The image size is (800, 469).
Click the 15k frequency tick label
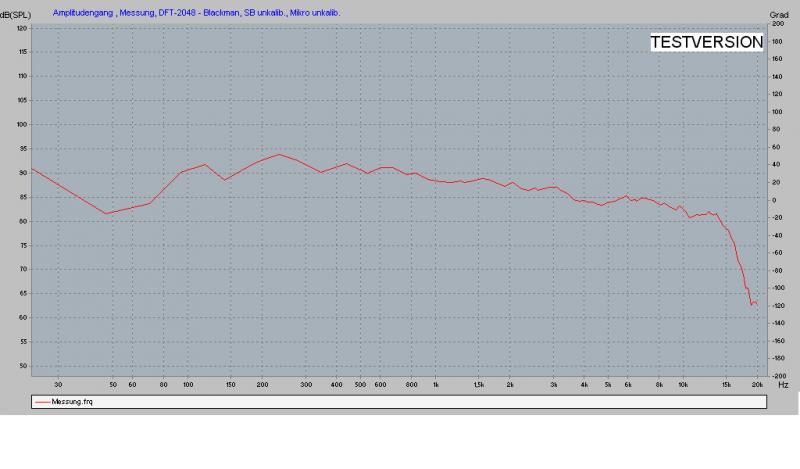727,385
